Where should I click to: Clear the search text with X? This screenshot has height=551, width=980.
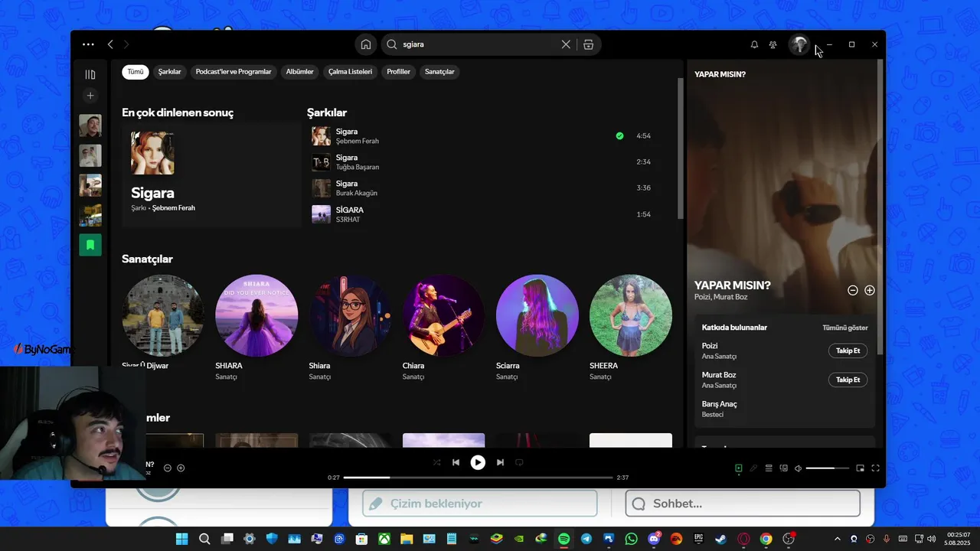point(566,44)
